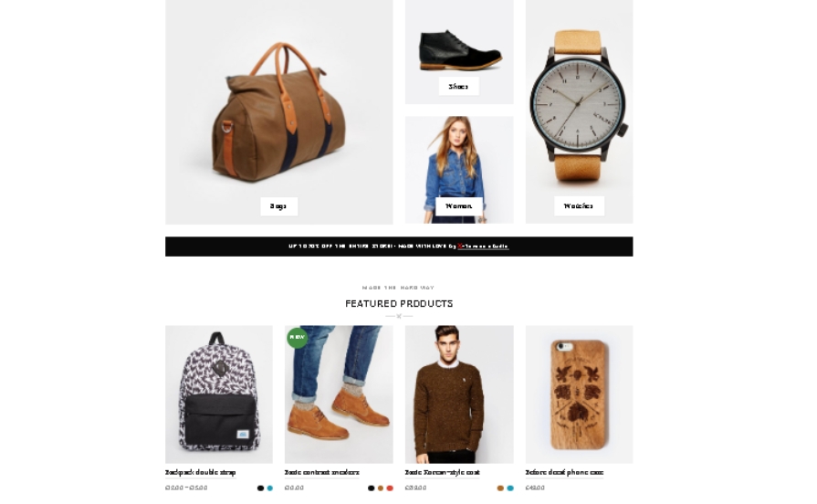Open the patterned backpack product image

click(x=219, y=394)
